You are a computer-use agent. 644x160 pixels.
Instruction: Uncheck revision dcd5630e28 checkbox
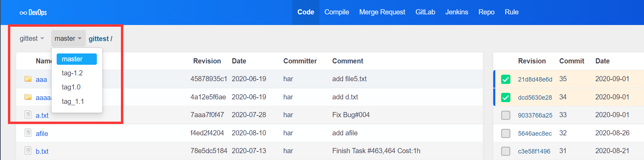506,97
